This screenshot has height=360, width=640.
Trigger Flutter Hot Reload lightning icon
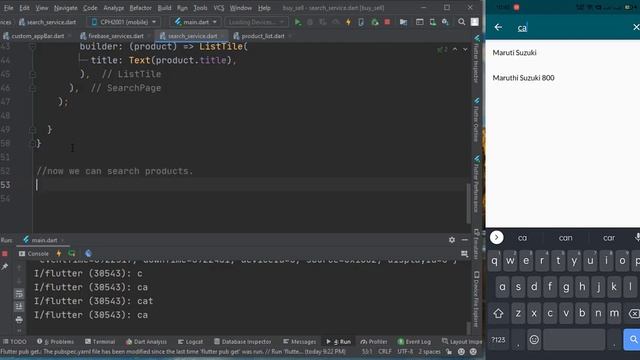pyautogui.click(x=348, y=22)
